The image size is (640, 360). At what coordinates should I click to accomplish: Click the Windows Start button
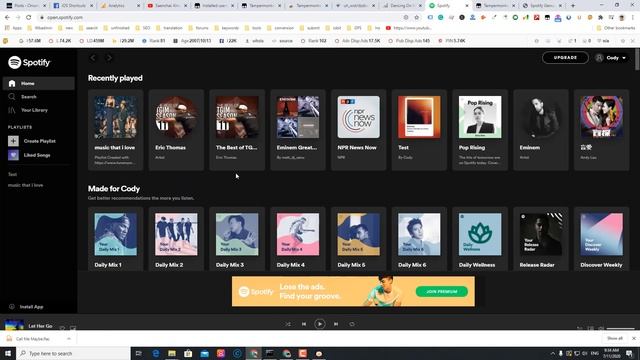(x=8, y=353)
